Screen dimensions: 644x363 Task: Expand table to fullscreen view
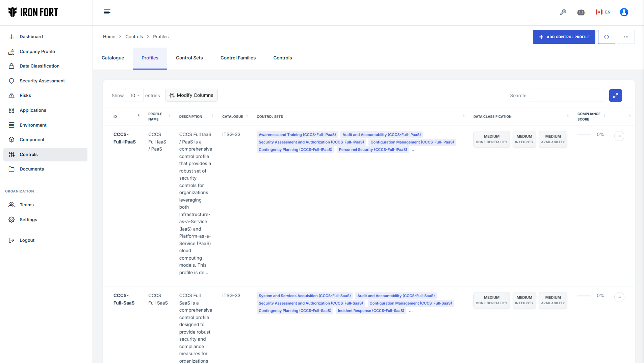(615, 96)
